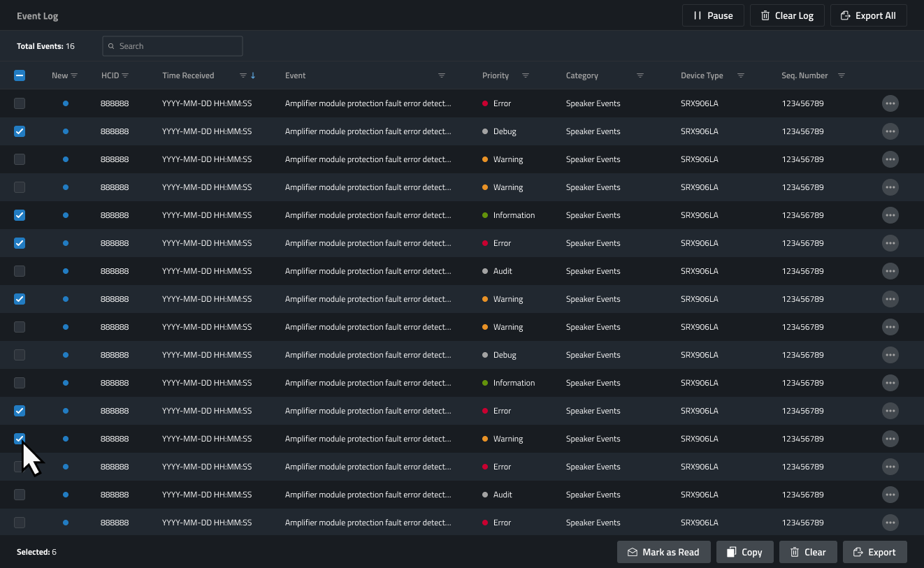Open the Seq. Number filter icon

[842, 75]
